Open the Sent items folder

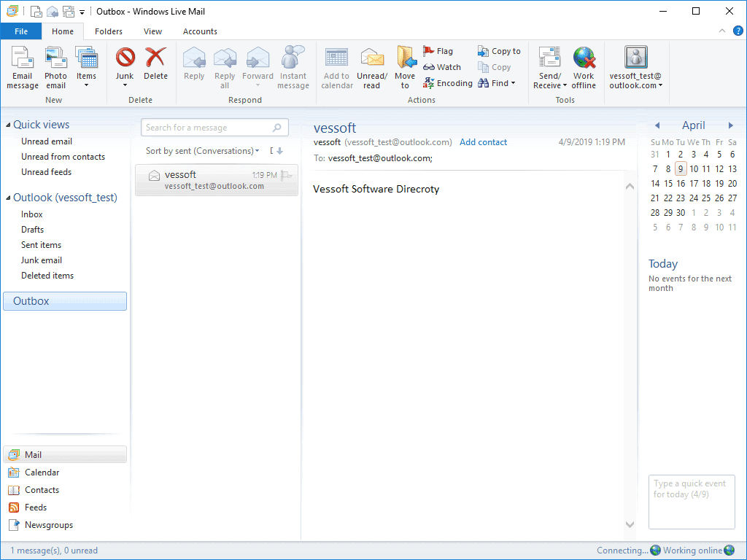[42, 245]
